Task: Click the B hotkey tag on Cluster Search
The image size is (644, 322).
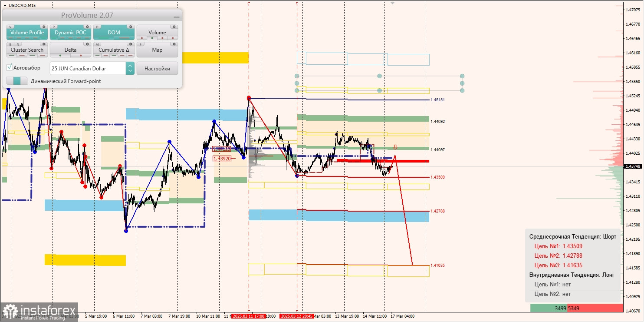Action: click(10, 44)
